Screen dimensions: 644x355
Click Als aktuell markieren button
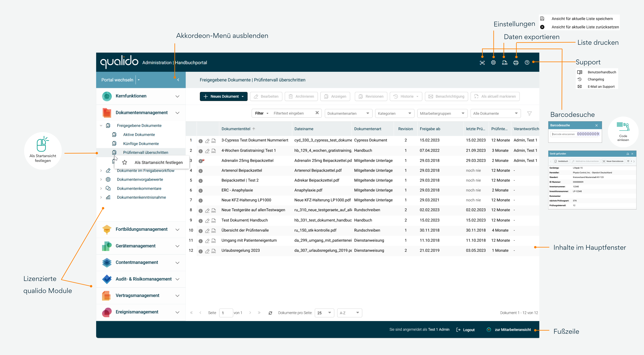495,97
